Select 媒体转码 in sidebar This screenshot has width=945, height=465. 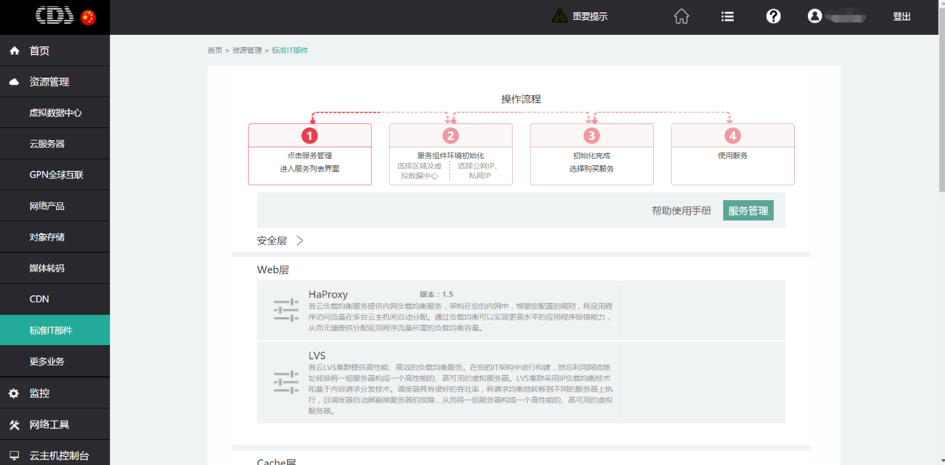55,268
